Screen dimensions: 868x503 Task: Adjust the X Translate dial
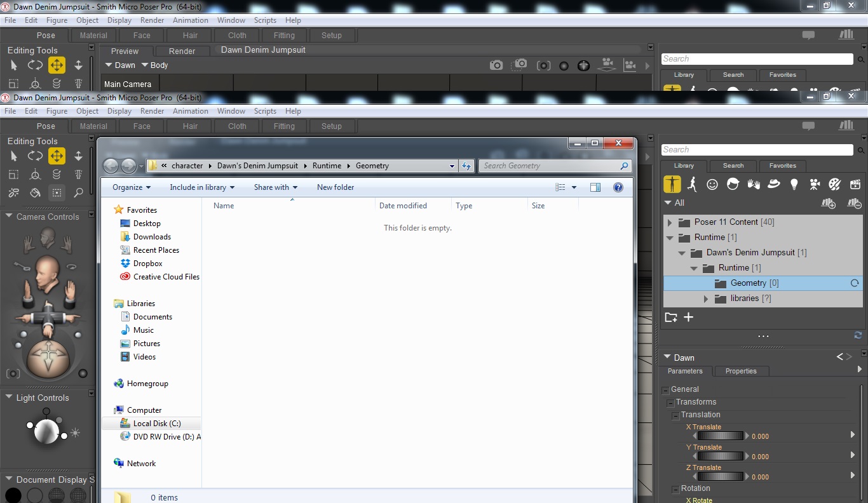pyautogui.click(x=720, y=436)
